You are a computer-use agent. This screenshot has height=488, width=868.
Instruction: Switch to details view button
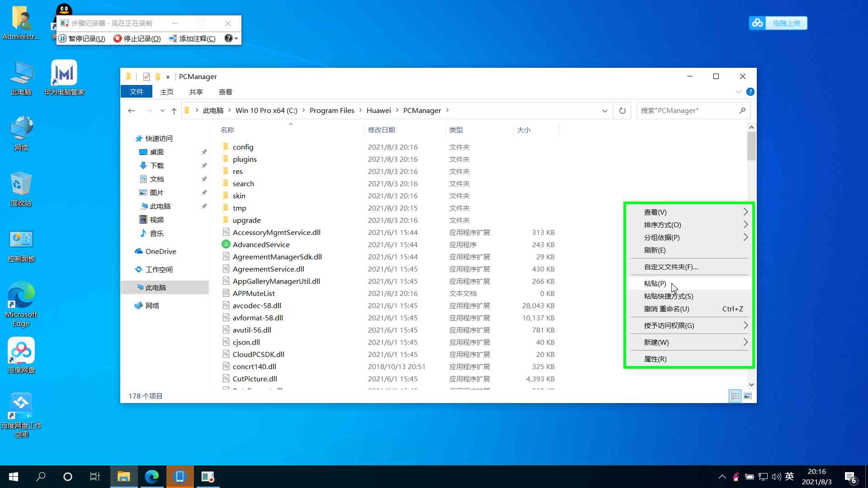coord(735,396)
